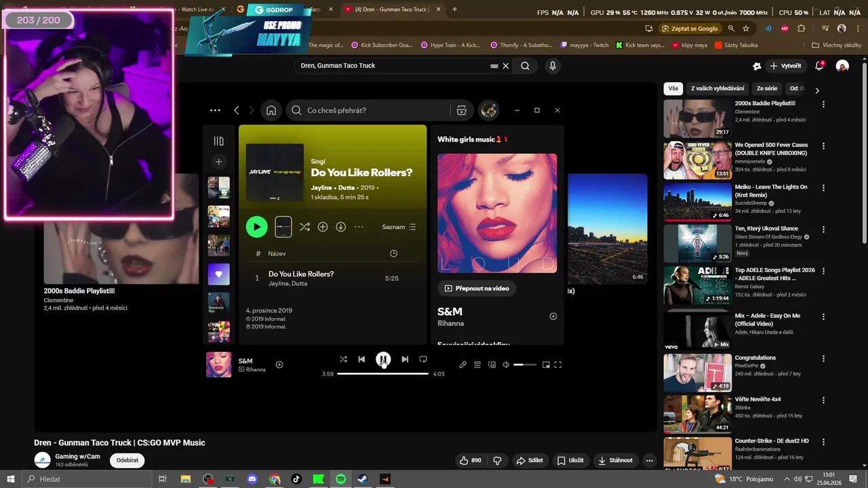Click Jayline artist link in single header
Image resolution: width=868 pixels, height=488 pixels.
pos(321,188)
